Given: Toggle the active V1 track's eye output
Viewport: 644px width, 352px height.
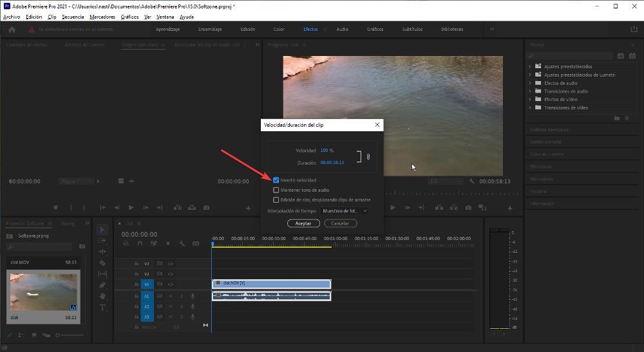Looking at the screenshot, I should (171, 284).
